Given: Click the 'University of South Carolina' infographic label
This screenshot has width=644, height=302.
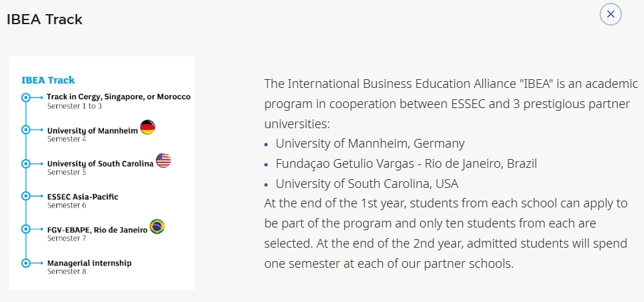Looking at the screenshot, I should (100, 164).
